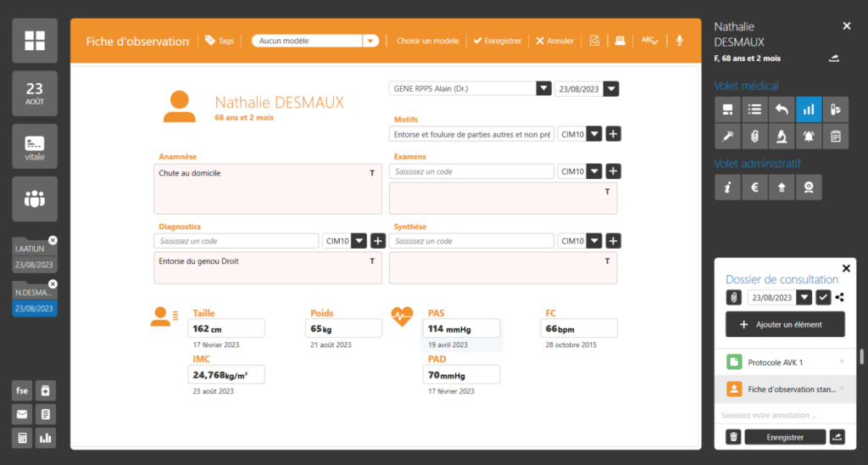This screenshot has width=868, height=465.
Task: Click the alarm bell reminders icon
Action: [809, 136]
